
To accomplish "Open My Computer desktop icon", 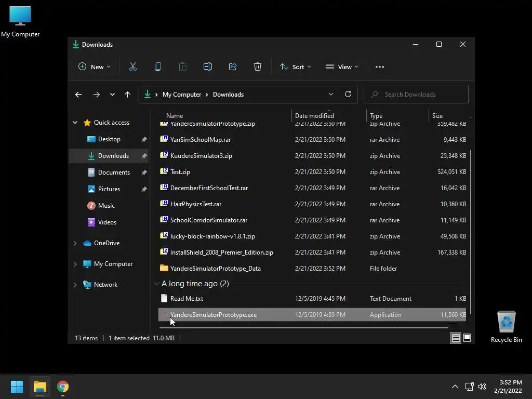I will 20,22.
